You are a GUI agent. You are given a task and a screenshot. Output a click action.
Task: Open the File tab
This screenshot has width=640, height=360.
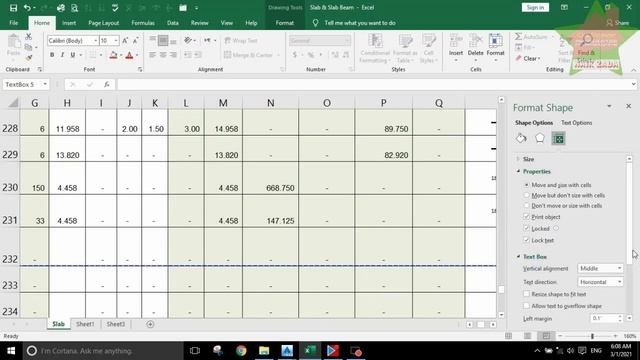coord(13,23)
